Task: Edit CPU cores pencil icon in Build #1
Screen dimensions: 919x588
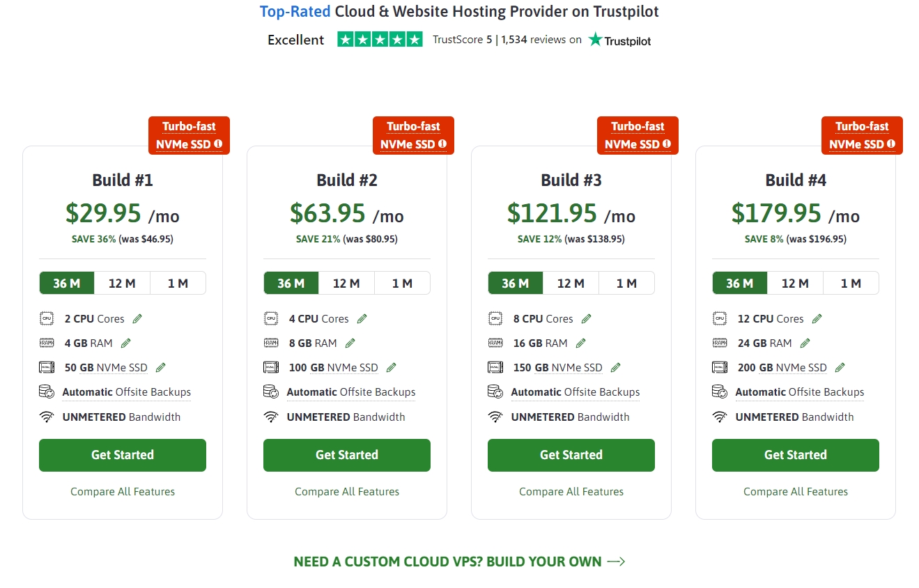Action: [137, 319]
